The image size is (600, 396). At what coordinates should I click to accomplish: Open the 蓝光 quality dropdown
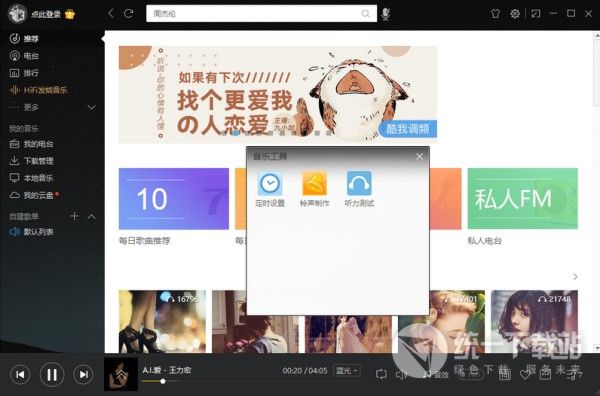click(347, 370)
